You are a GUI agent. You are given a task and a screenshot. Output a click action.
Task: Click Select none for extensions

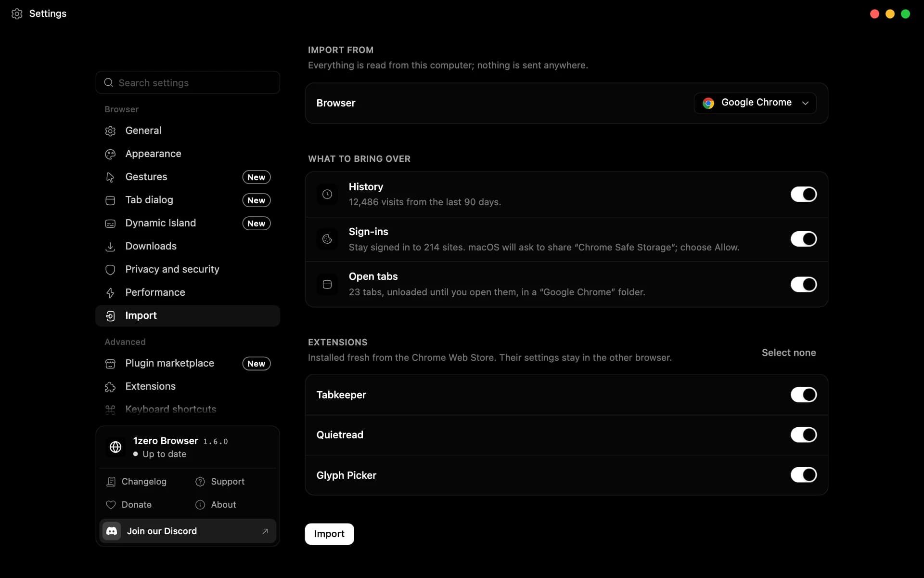789,353
